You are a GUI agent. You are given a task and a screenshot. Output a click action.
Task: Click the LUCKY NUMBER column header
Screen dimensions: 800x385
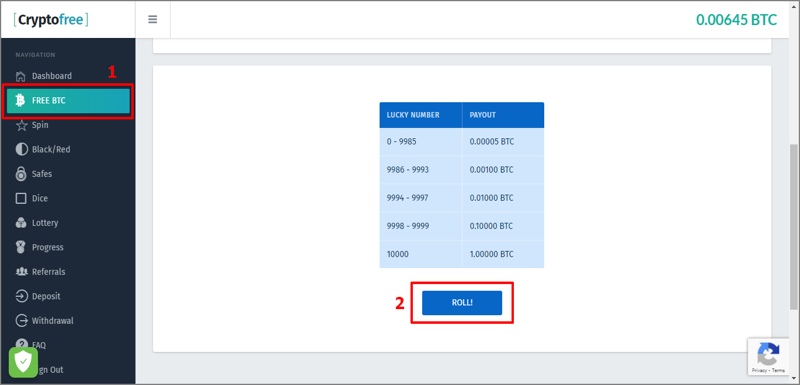pos(420,115)
